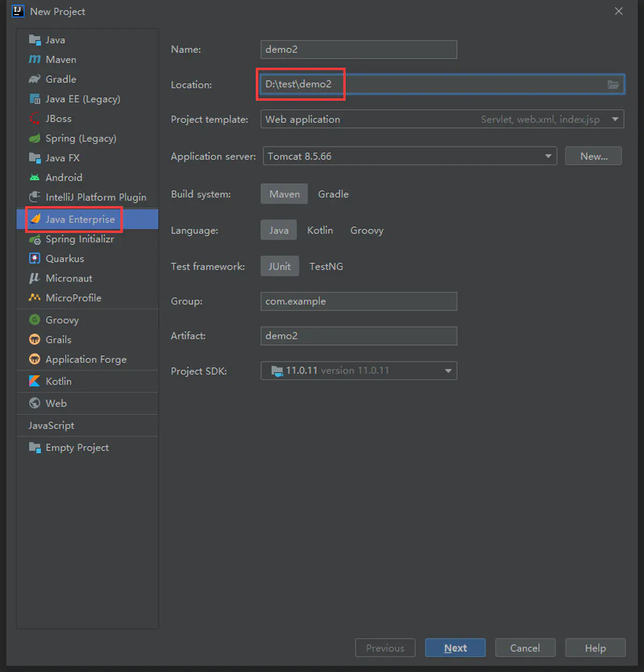Set the build system to Maven
Viewport: 644px width, 672px height.
coord(284,194)
